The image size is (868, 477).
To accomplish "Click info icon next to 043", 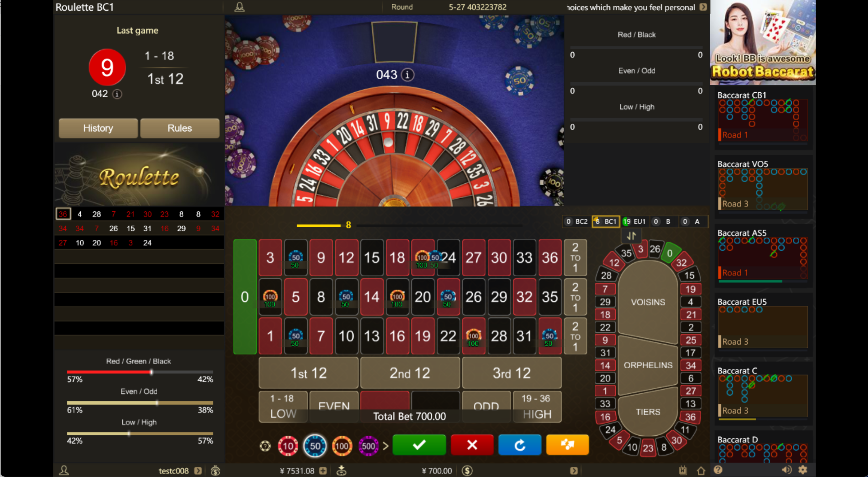I will [407, 74].
